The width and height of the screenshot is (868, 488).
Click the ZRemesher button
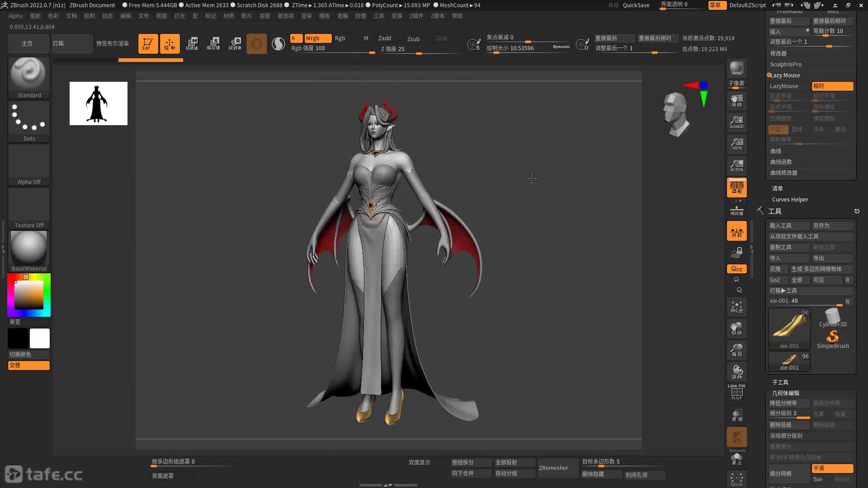pyautogui.click(x=553, y=468)
